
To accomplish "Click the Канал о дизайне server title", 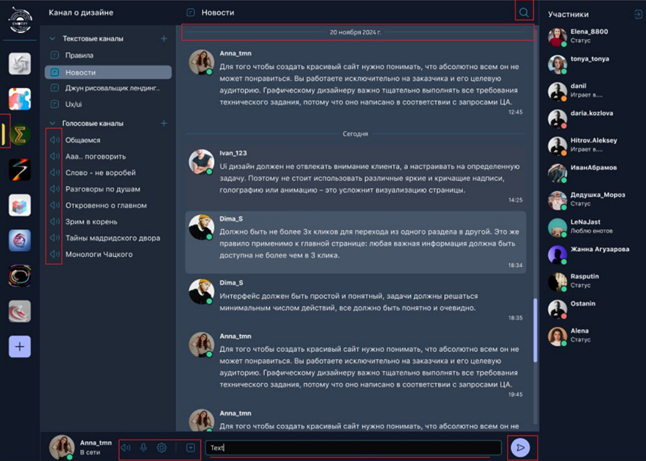I will point(81,12).
